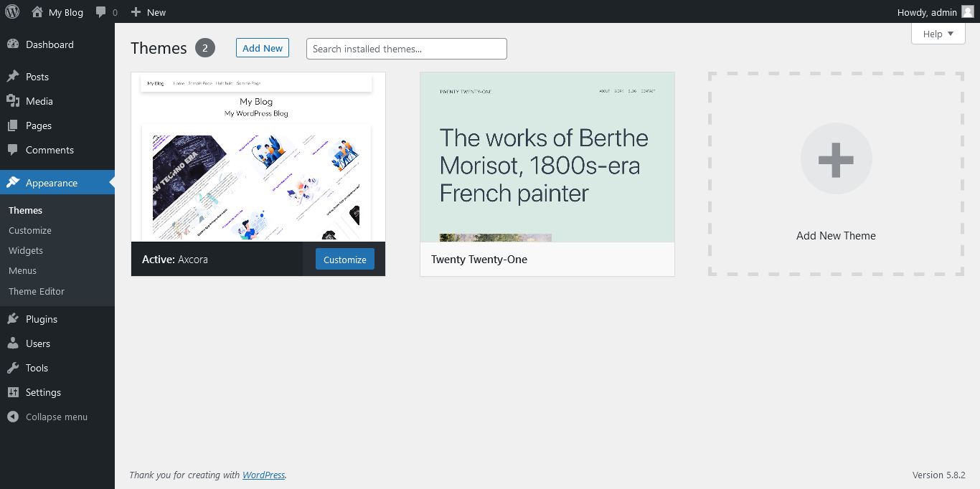Click the Plugins plug icon
The width and height of the screenshot is (980, 489).
[x=13, y=319]
